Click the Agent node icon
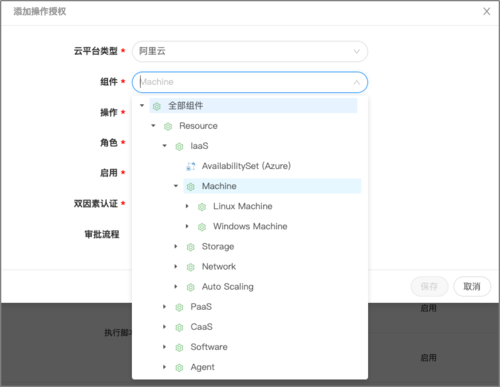The width and height of the screenshot is (500, 387). click(x=179, y=367)
